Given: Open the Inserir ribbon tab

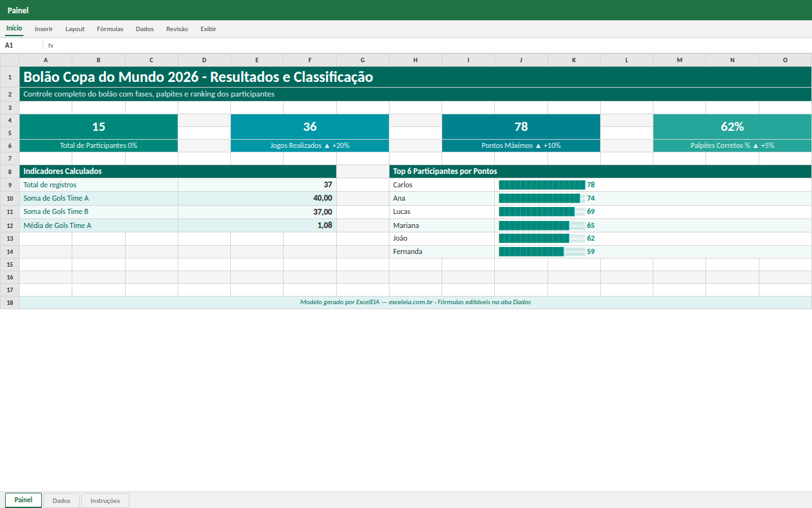Looking at the screenshot, I should click(x=44, y=29).
